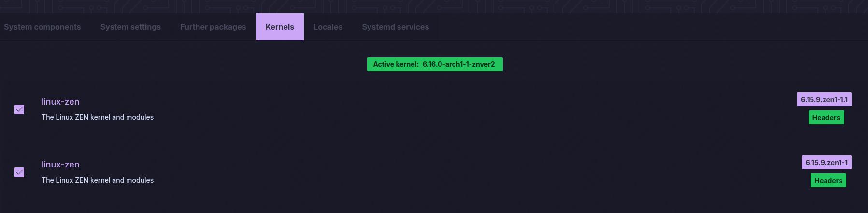Click Headers badge under version 6.15.9.zen1-1.1
The height and width of the screenshot is (213, 868).
click(x=826, y=118)
